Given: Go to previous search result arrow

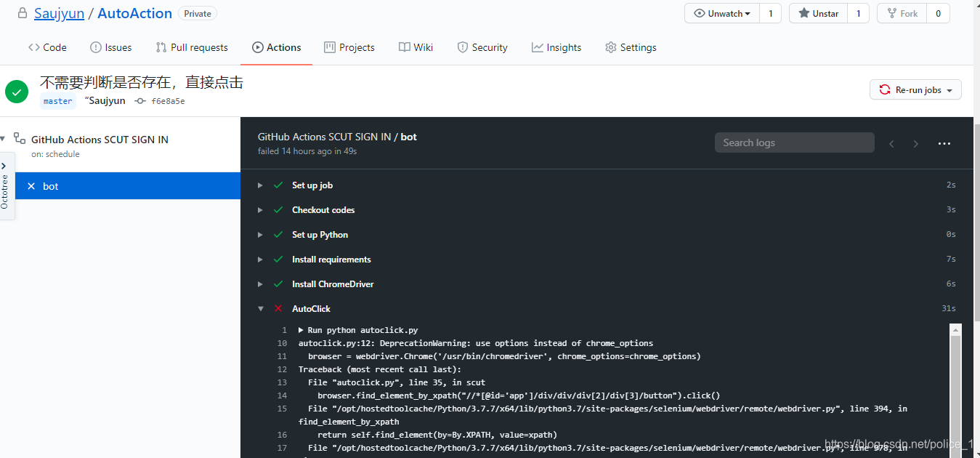Looking at the screenshot, I should pyautogui.click(x=891, y=143).
